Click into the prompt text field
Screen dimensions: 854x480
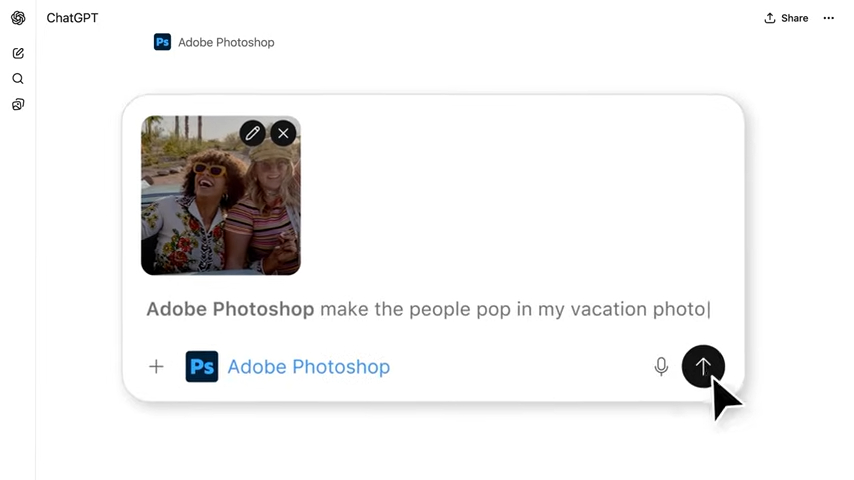[510, 309]
